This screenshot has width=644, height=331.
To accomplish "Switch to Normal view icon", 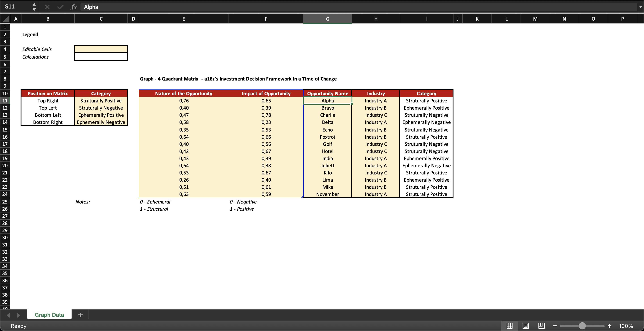I will tap(509, 326).
